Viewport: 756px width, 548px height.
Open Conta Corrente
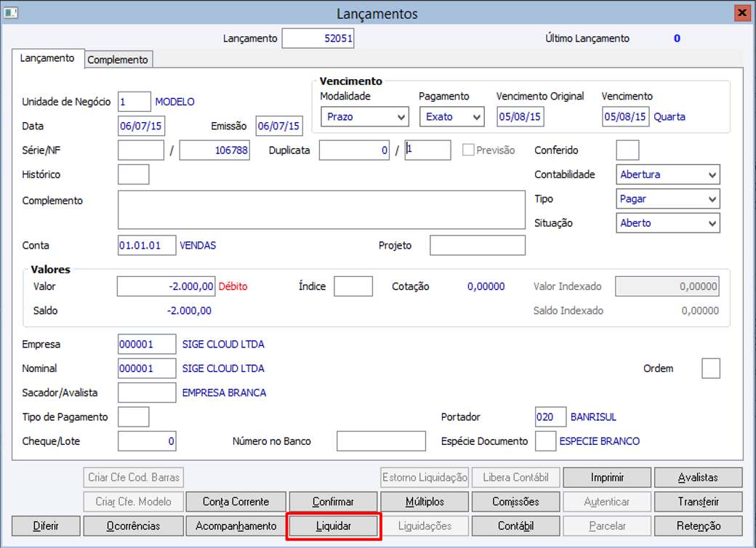coord(236,501)
